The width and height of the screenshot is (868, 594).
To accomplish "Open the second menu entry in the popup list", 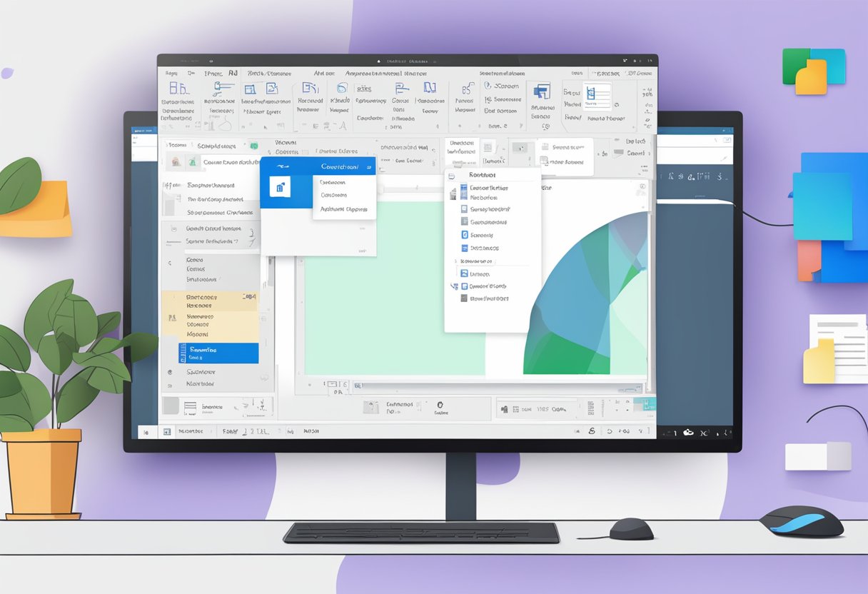I will tap(333, 195).
